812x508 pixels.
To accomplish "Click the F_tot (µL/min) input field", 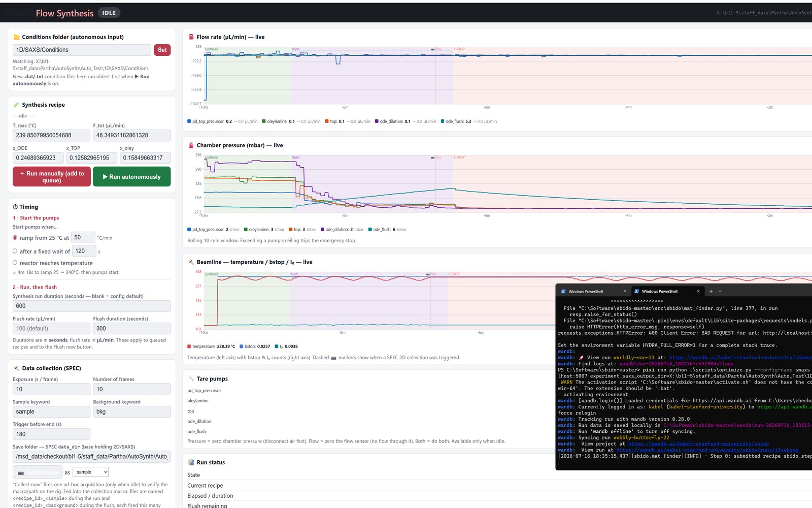I will pyautogui.click(x=132, y=136).
